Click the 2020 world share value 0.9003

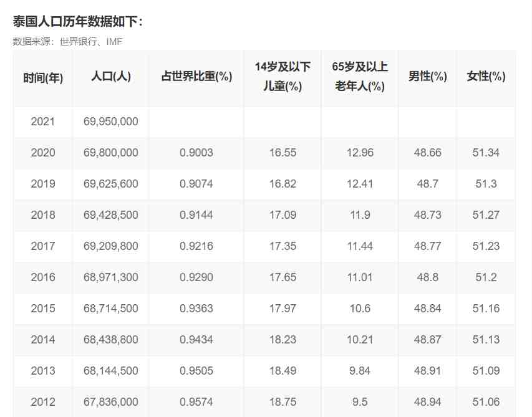(196, 153)
